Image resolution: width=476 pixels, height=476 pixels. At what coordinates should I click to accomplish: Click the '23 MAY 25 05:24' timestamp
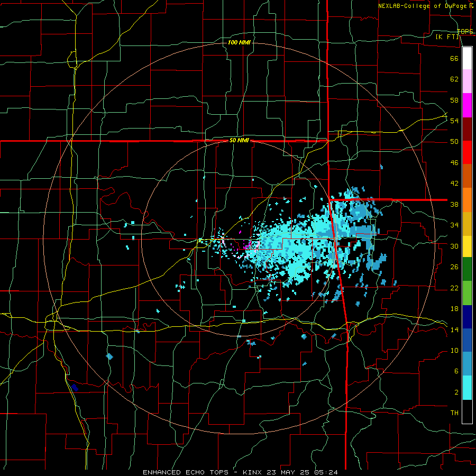coord(302,472)
